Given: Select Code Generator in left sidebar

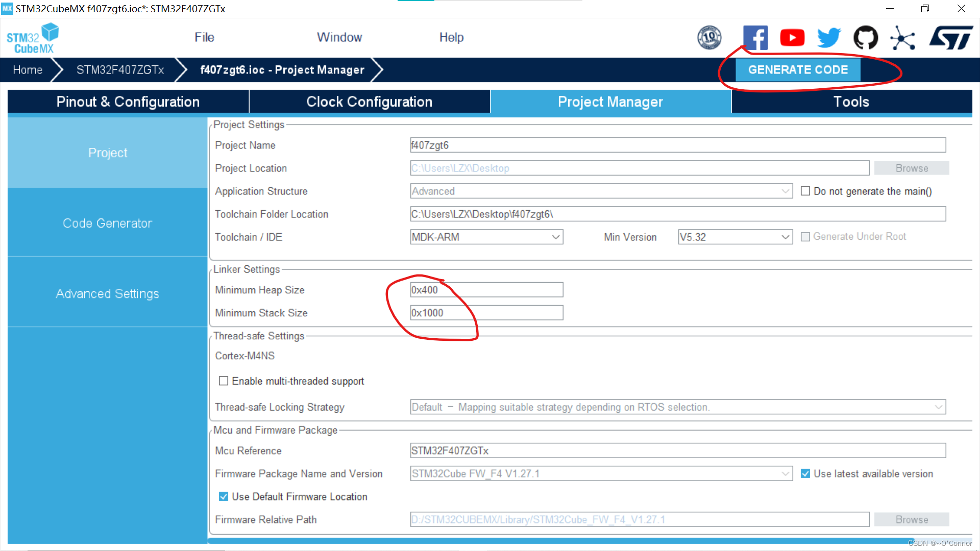Looking at the screenshot, I should (107, 223).
